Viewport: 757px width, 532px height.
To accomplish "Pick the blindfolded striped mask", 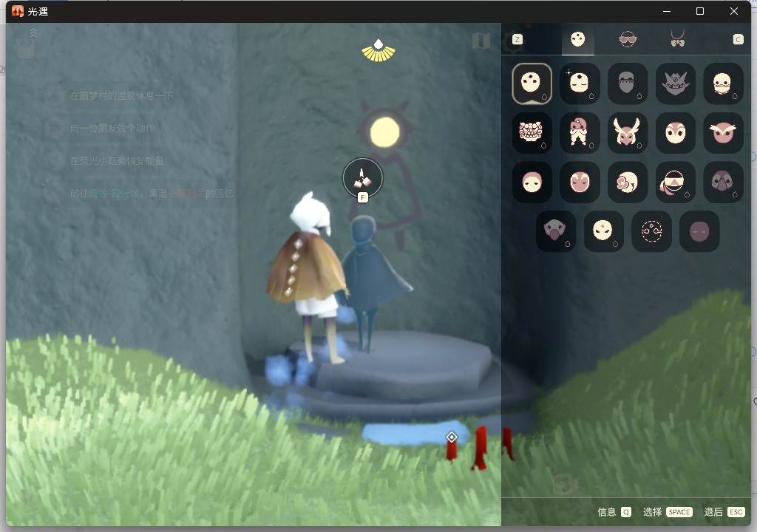I will (675, 182).
